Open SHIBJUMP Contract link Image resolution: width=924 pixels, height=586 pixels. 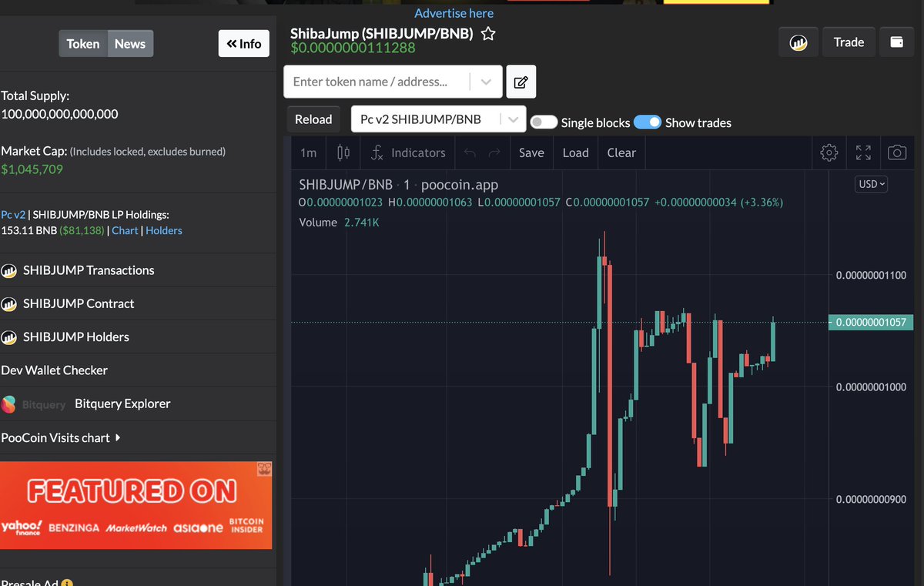pyautogui.click(x=79, y=303)
